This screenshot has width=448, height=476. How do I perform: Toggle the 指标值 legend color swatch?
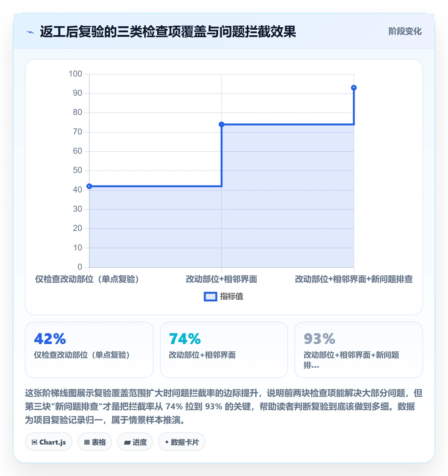[x=210, y=297]
